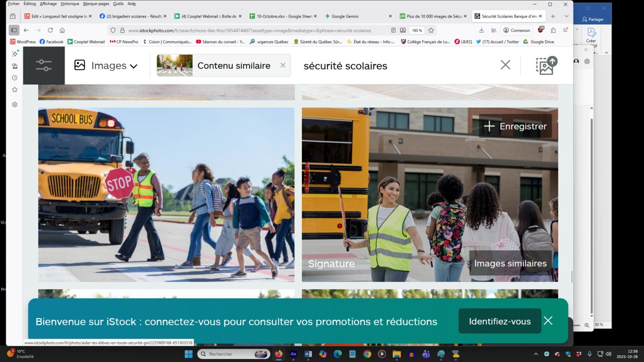Open Firefox downloads icon
The height and width of the screenshot is (362, 644).
[481, 30]
